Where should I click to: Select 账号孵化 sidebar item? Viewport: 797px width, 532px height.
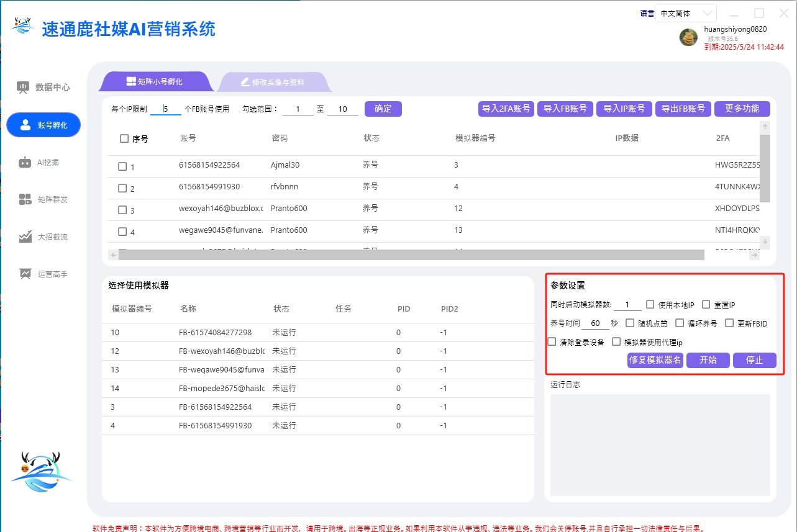(x=43, y=125)
